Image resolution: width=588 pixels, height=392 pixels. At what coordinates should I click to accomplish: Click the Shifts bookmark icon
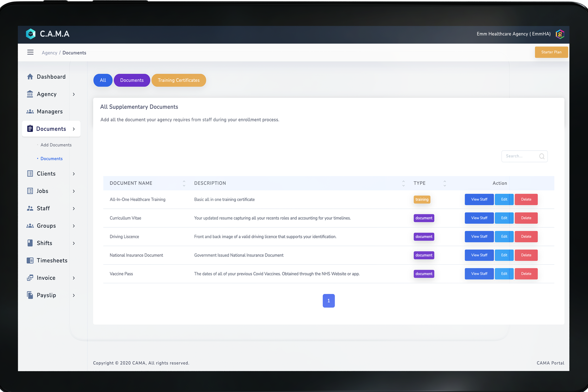tap(30, 243)
